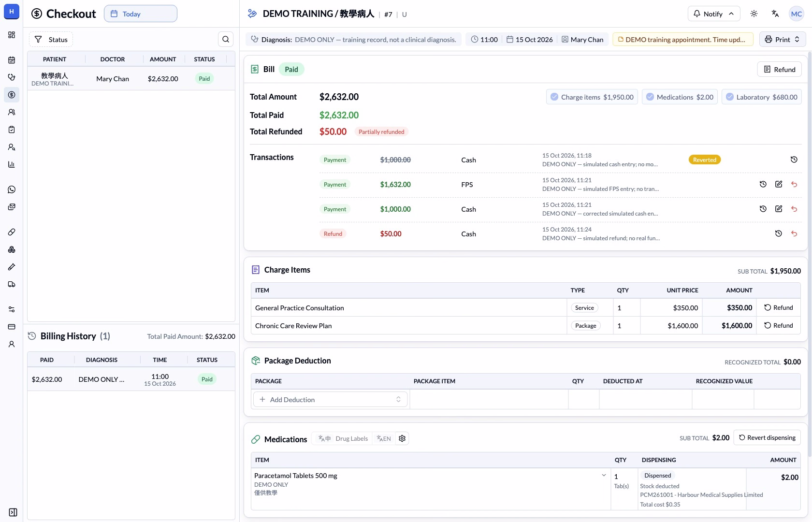The image size is (812, 522).
Task: Open the WhatsApp icon in the sidebar
Action: click(12, 189)
